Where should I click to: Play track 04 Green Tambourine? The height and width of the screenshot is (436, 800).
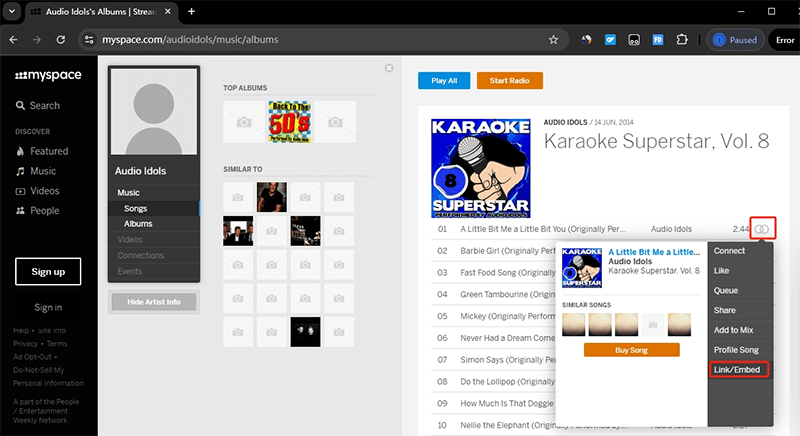508,294
